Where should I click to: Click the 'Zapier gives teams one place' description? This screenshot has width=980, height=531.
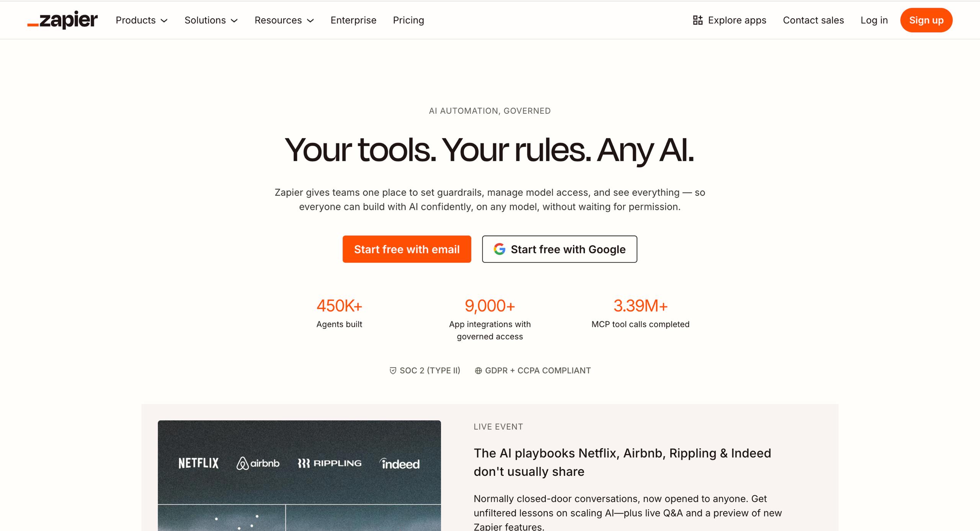tap(490, 199)
